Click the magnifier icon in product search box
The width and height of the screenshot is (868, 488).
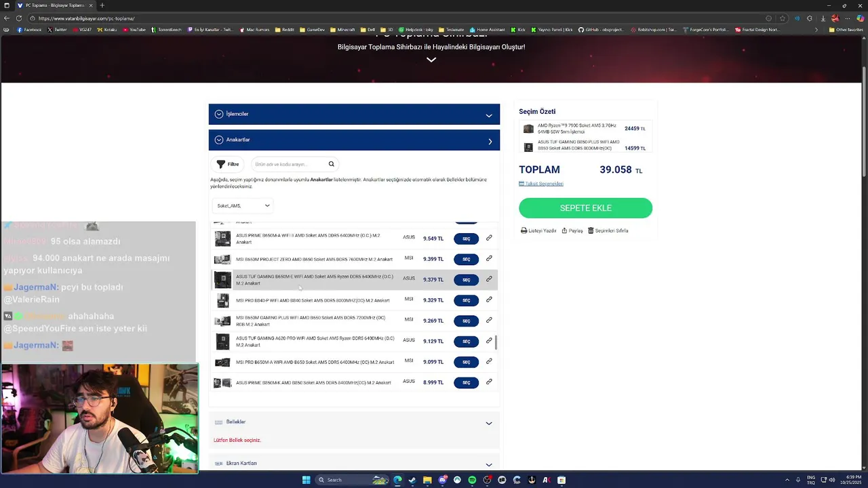331,164
